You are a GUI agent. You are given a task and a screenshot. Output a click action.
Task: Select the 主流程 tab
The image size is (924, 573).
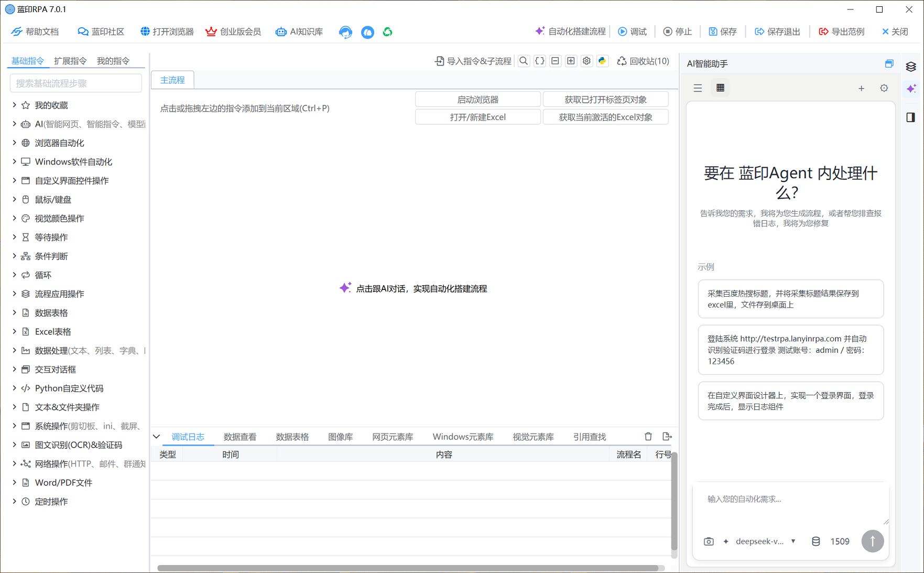tap(172, 80)
